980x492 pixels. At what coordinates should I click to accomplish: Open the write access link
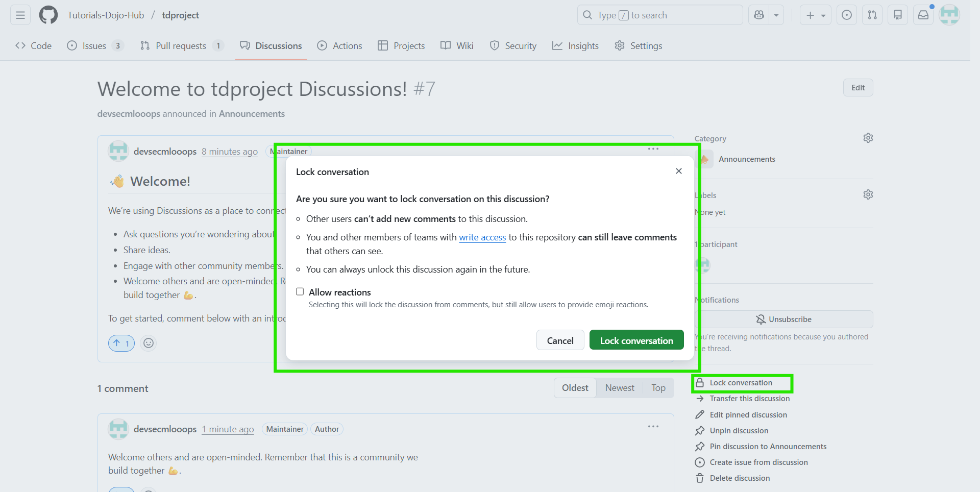(482, 237)
